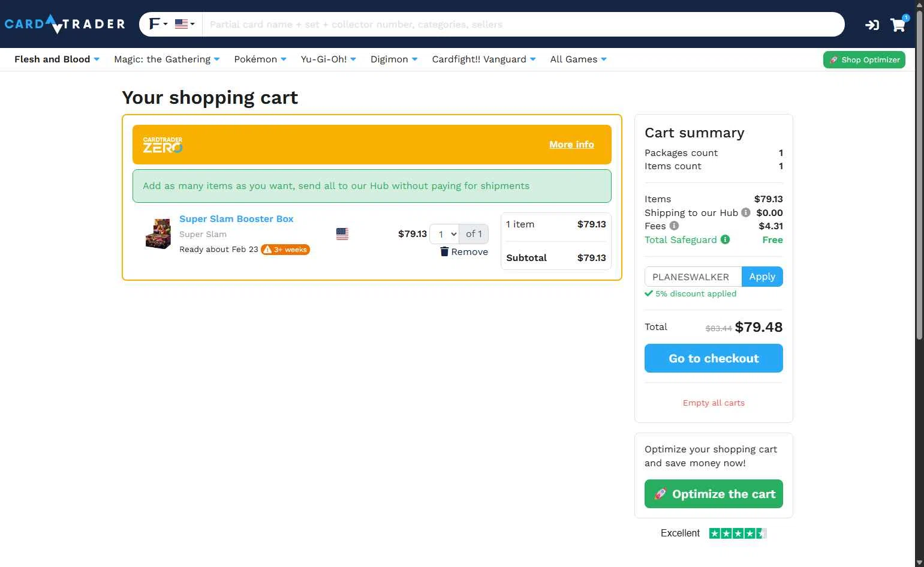Open the Trustpilot star rating
Image resolution: width=924 pixels, height=567 pixels.
click(x=738, y=533)
